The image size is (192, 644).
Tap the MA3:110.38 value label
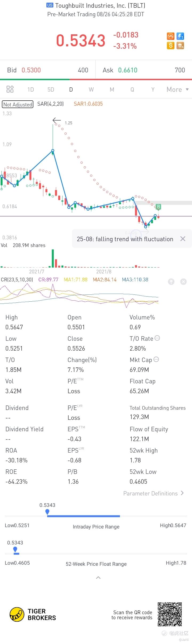[x=135, y=280]
